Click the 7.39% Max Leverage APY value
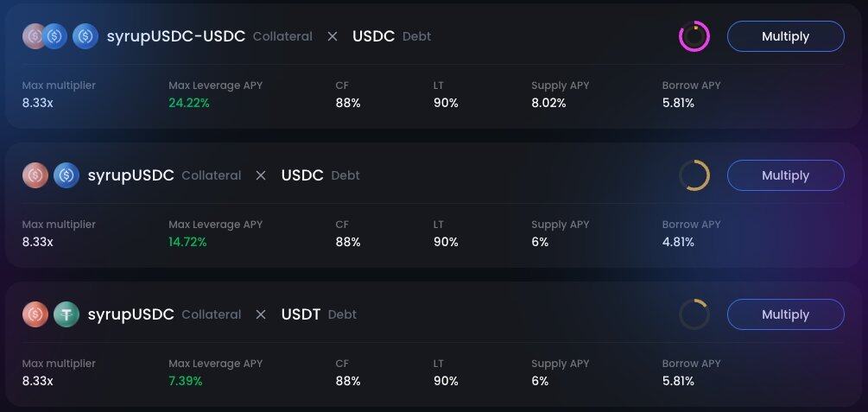This screenshot has width=868, height=412. click(185, 381)
